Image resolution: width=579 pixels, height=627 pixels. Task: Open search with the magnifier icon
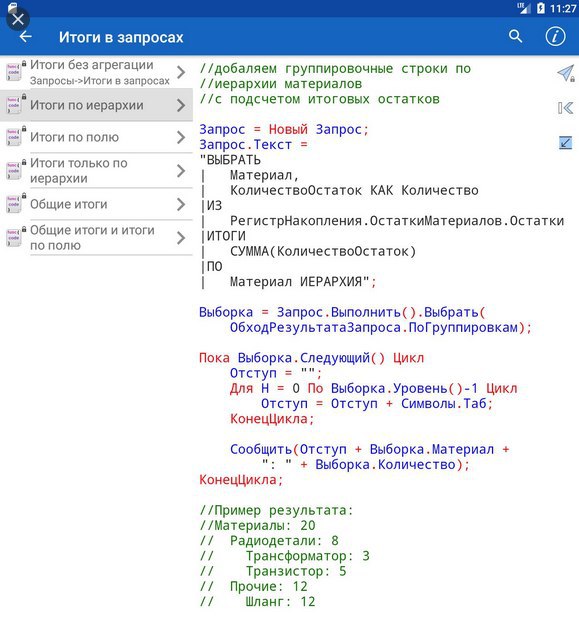[x=516, y=36]
